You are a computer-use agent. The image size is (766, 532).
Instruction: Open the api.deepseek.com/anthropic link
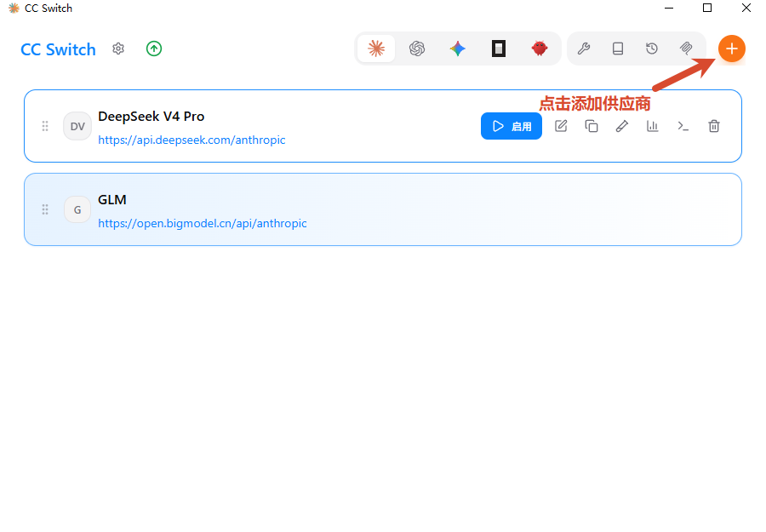191,140
